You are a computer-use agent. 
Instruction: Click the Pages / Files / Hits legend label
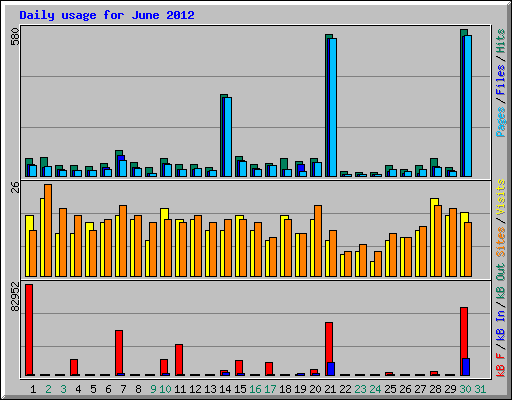click(501, 83)
